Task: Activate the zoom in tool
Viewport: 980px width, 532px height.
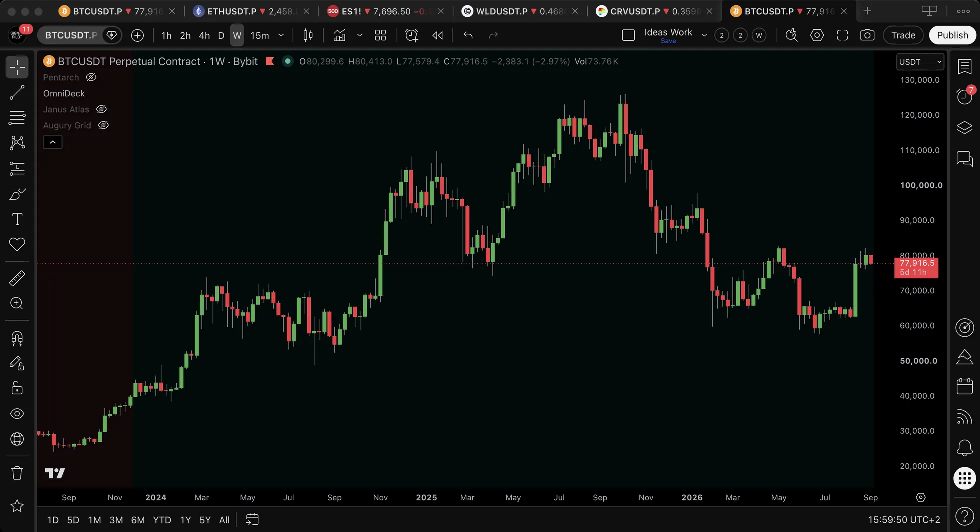Action: (x=17, y=303)
